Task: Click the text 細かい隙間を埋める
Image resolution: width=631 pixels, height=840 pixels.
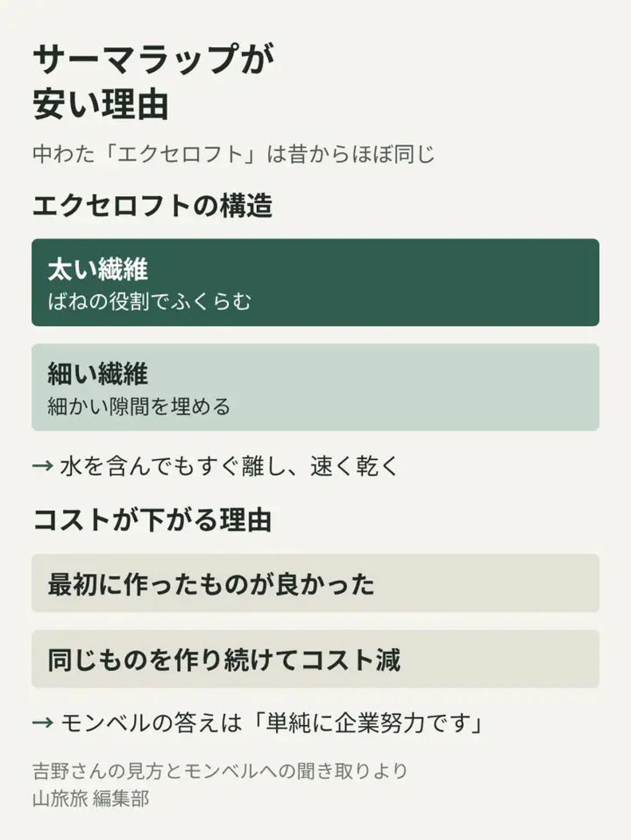Action: coord(139,406)
